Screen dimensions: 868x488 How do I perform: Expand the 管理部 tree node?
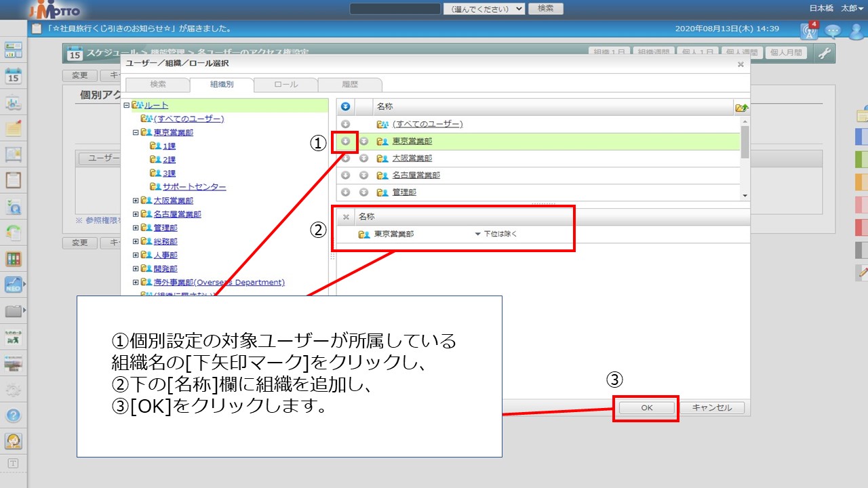point(136,228)
